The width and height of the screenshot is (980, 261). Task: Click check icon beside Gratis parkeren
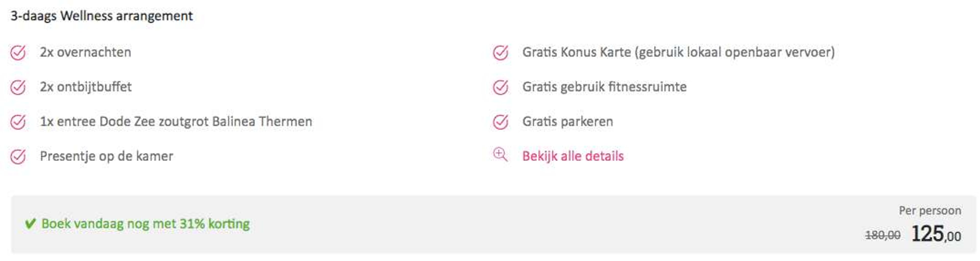[x=500, y=122]
